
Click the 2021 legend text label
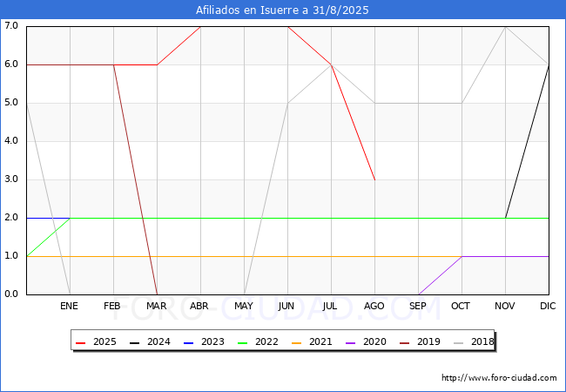coord(320,341)
